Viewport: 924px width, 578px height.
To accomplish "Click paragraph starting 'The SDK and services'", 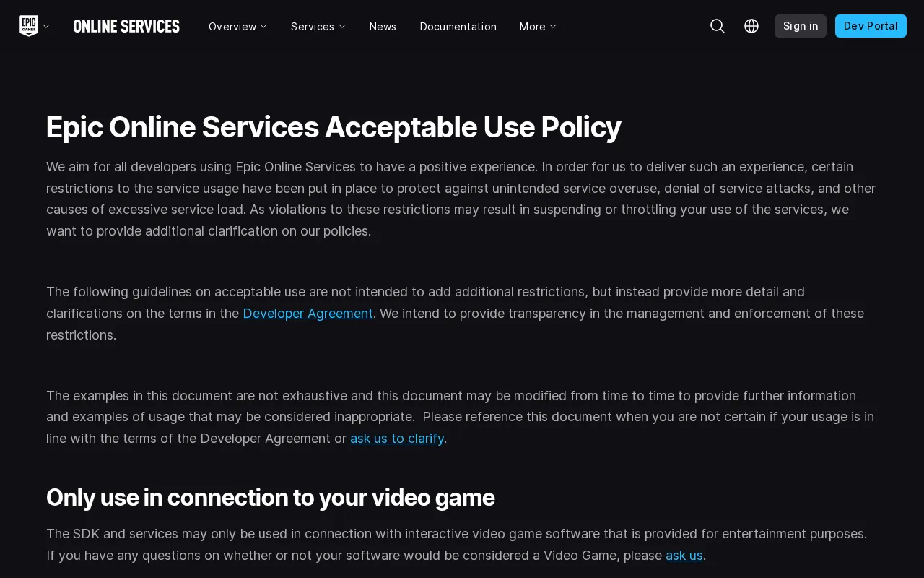I will 462,545.
